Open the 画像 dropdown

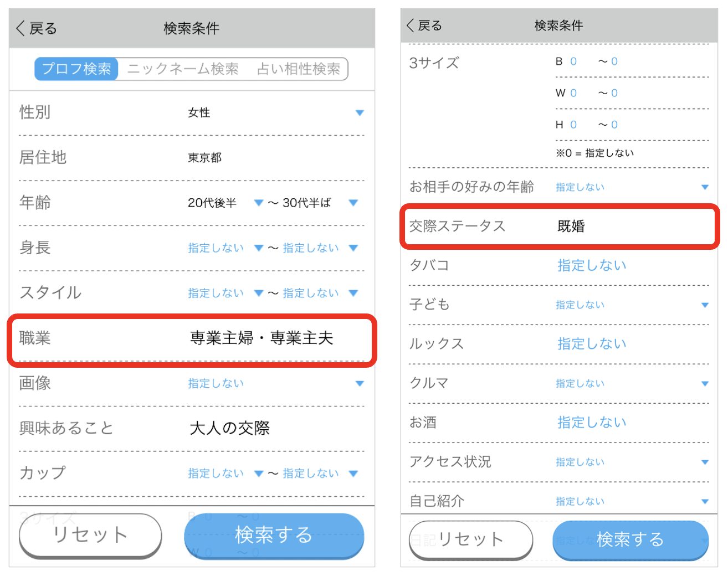[x=360, y=383]
